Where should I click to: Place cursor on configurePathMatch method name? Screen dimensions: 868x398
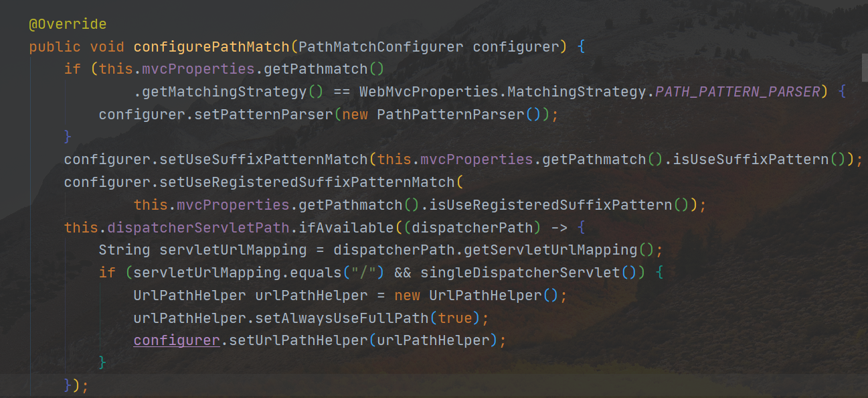click(211, 47)
